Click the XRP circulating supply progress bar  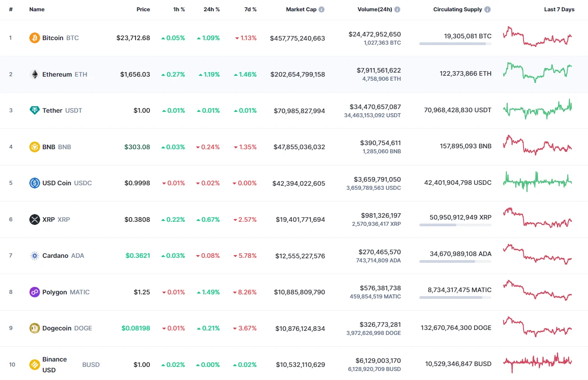(x=455, y=225)
